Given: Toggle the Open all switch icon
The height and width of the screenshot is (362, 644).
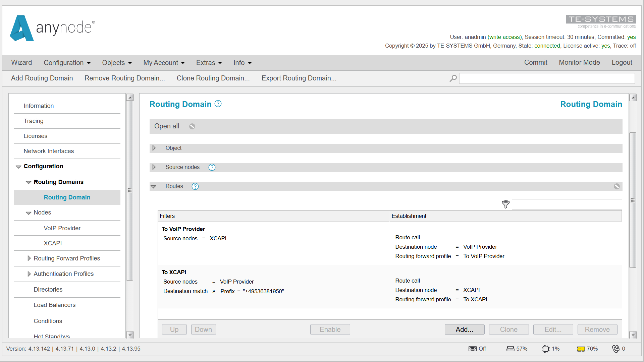Looking at the screenshot, I should [x=192, y=126].
